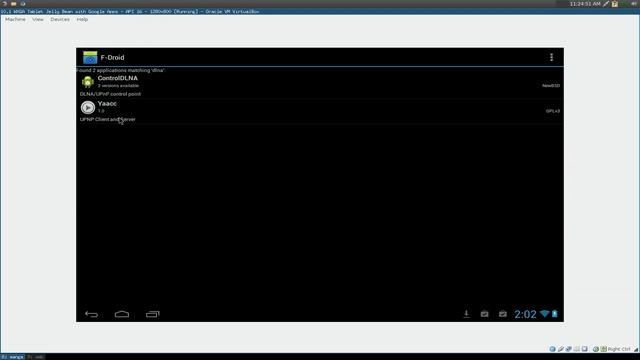Click 'DLNA/UPnP control point' description
Viewport: 640px width, 360px height.
point(110,94)
